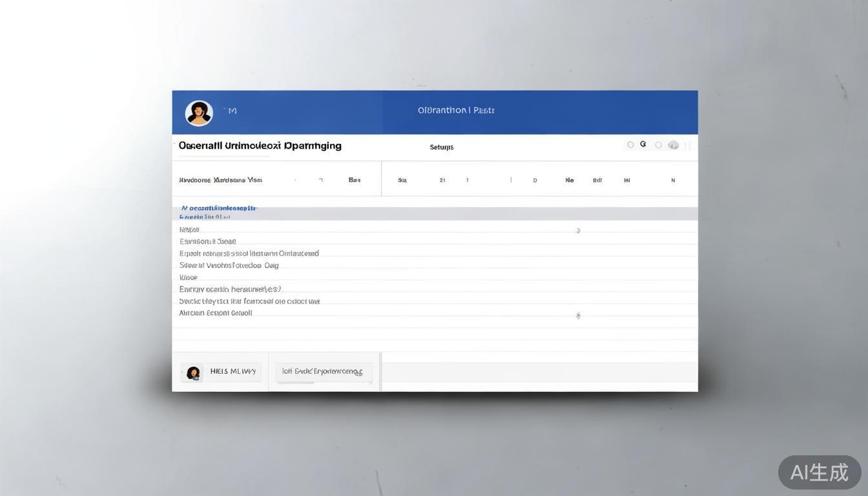Click the header title in the blue bar

[456, 110]
